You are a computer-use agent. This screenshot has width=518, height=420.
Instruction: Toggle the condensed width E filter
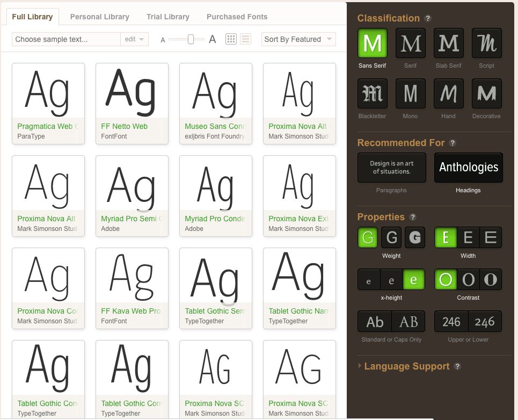pos(446,237)
